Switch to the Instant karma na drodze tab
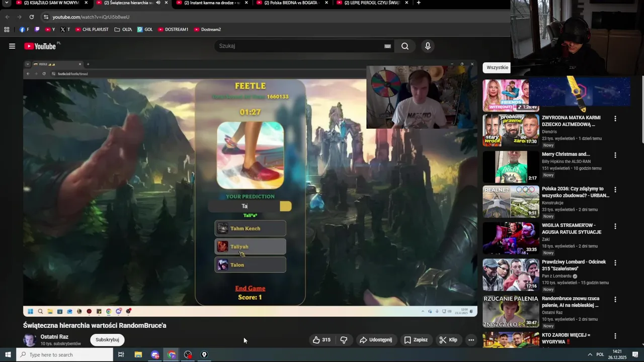Viewport: 644px width, 362px height. [211, 3]
